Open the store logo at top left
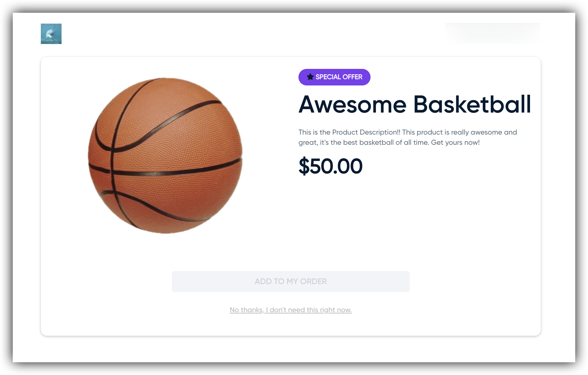Image resolution: width=588 pixels, height=375 pixels. coord(51,34)
